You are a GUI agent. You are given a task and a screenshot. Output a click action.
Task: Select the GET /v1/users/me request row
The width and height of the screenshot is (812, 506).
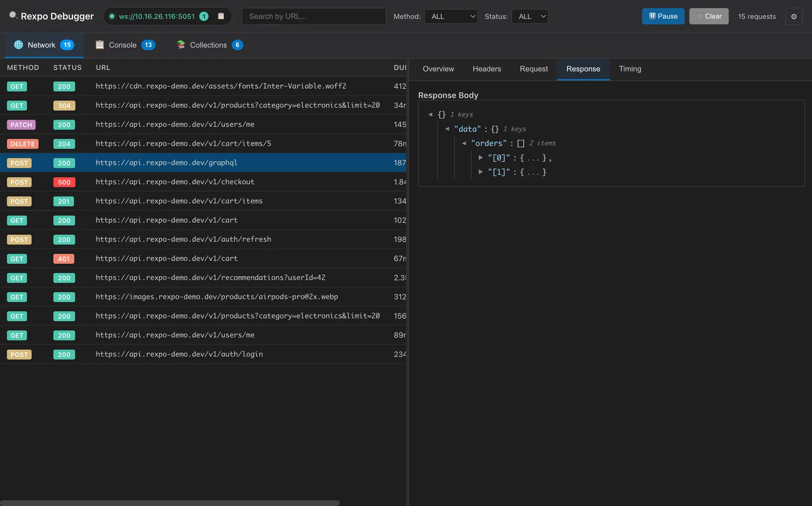click(203, 335)
